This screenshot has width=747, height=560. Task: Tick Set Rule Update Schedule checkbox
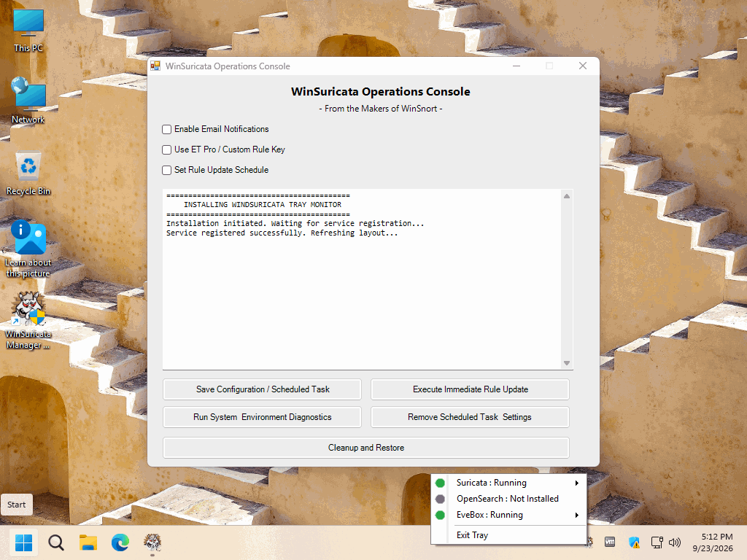167,171
